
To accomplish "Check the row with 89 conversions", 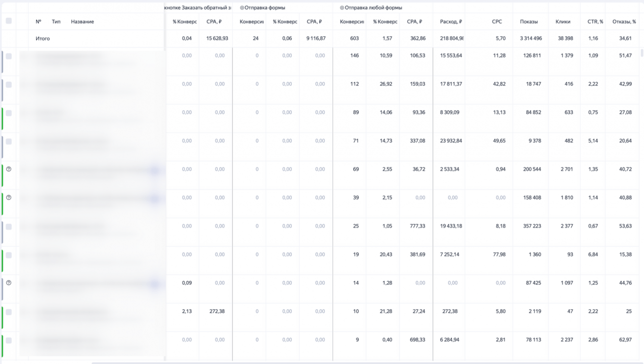I will [x=9, y=113].
